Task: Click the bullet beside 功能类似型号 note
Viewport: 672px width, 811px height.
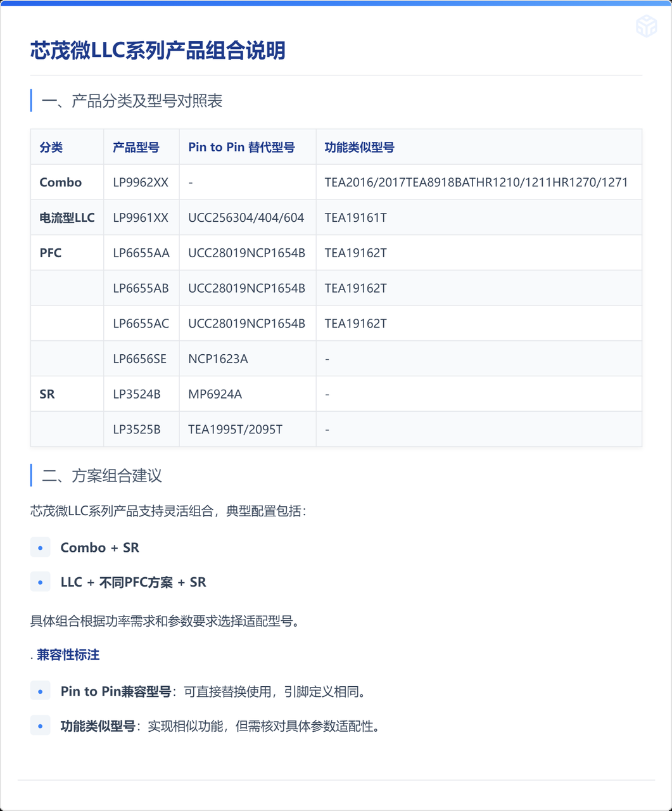Action: (x=41, y=726)
